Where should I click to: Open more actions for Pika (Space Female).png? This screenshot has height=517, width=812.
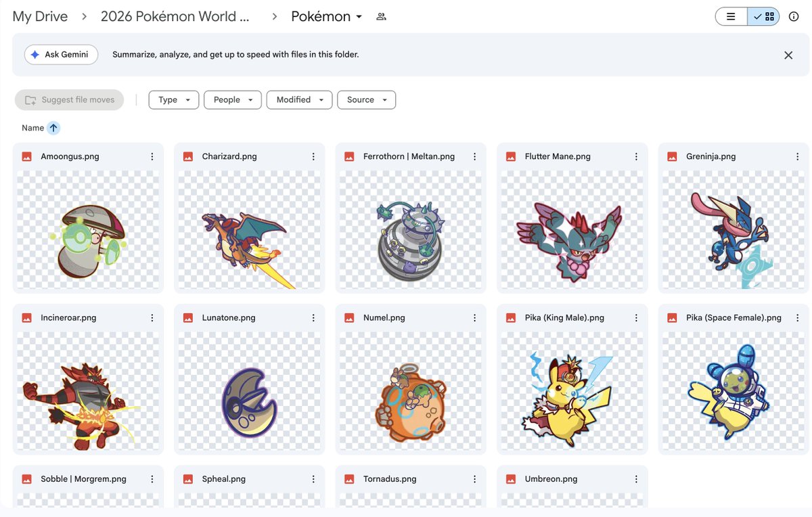[797, 317]
